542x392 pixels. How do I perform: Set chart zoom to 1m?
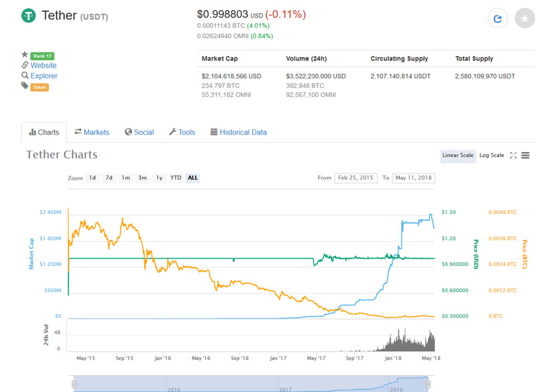125,178
